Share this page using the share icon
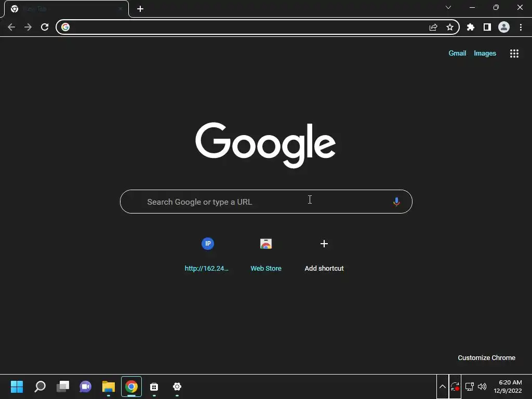 [433, 27]
